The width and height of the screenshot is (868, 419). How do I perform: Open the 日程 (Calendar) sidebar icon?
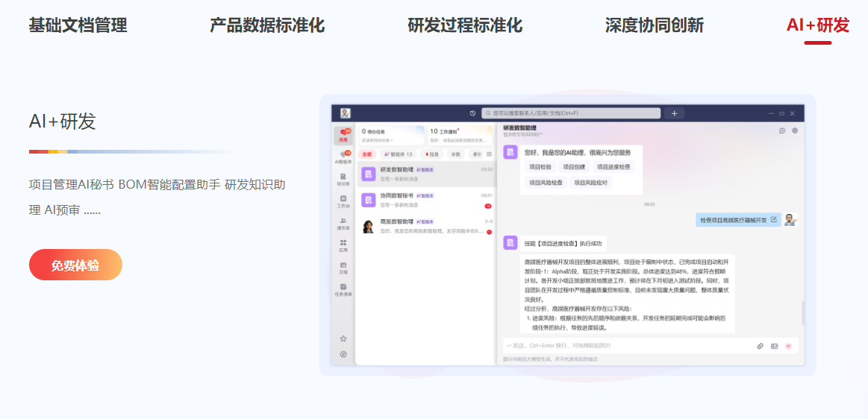point(343,268)
